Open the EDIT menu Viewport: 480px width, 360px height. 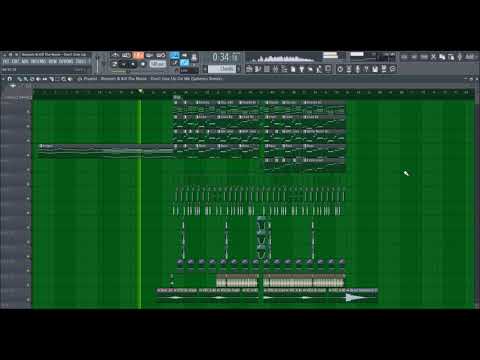click(x=15, y=62)
